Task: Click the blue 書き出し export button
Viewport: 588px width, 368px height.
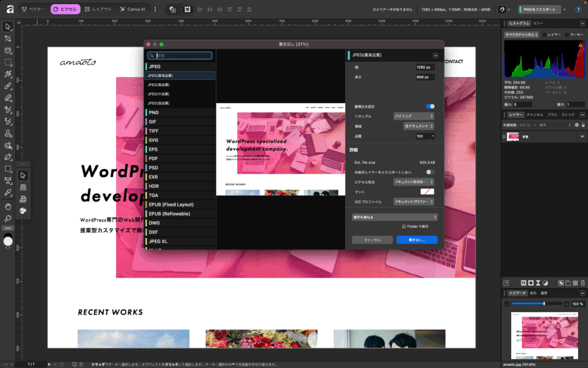Action: coord(416,240)
